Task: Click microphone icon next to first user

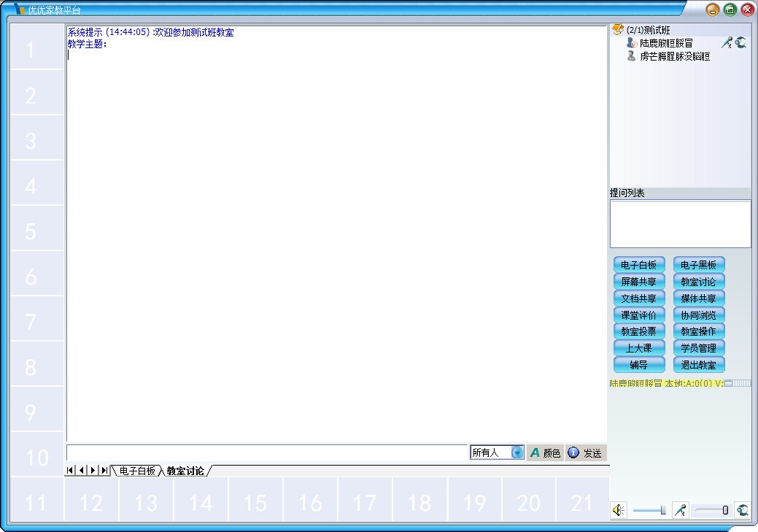Action: [727, 43]
